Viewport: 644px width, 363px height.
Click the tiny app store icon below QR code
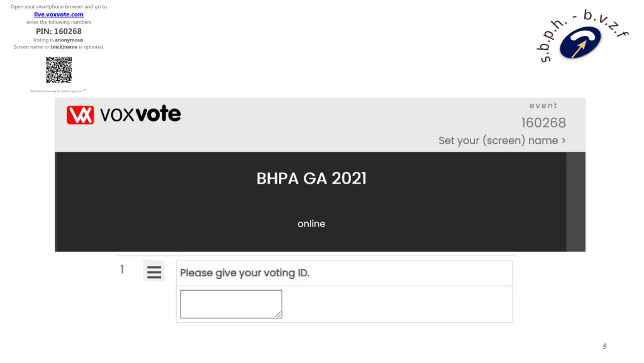(85, 90)
